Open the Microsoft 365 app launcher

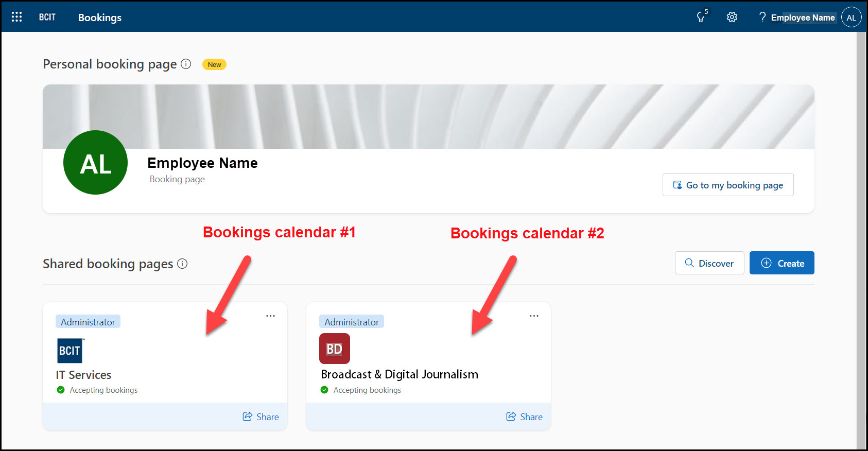16,16
